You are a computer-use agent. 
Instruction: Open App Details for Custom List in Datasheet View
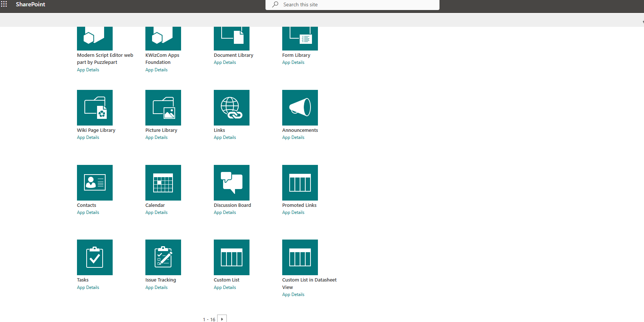click(x=293, y=295)
